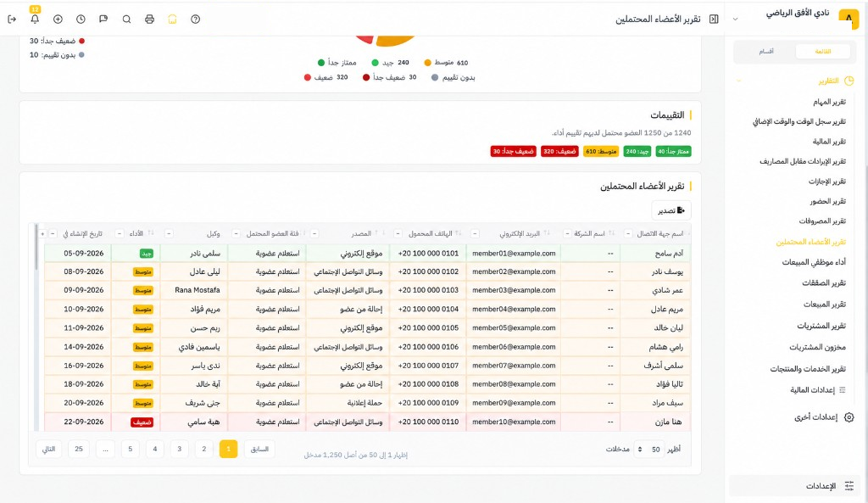Open تقرير الحضور in sidebar
Screen dimensions: 868x503
(827, 201)
